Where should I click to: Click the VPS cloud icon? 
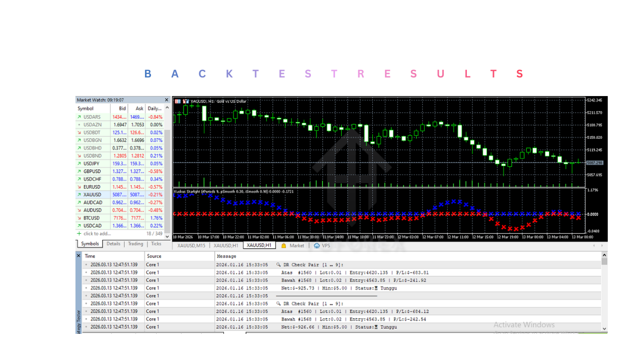316,246
